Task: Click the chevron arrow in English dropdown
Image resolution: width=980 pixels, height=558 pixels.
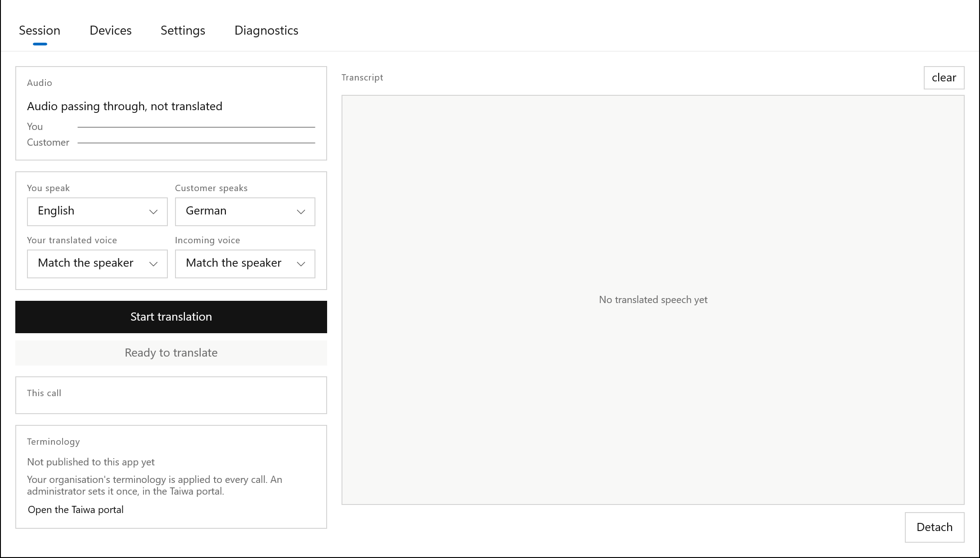Action: [x=153, y=212]
